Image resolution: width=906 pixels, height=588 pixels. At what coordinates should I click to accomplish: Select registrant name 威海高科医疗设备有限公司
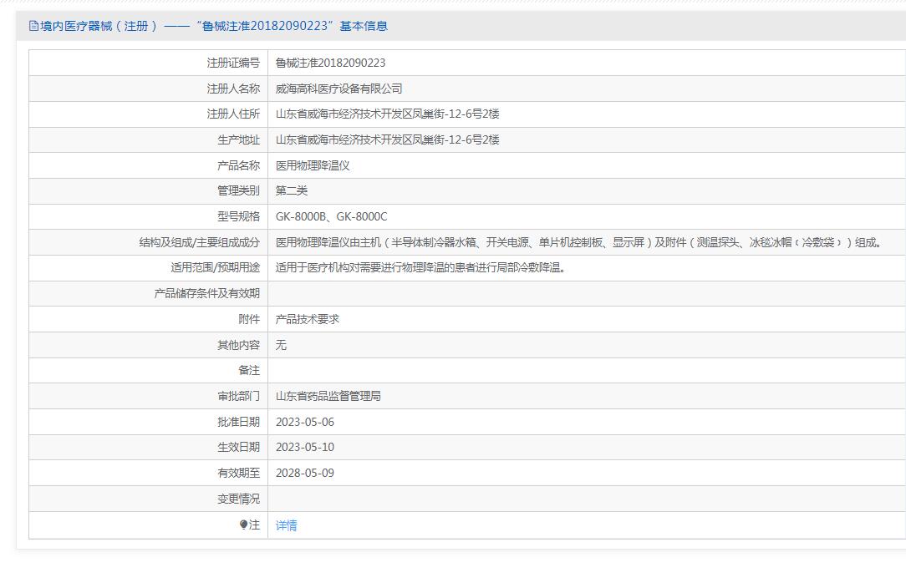pos(338,89)
